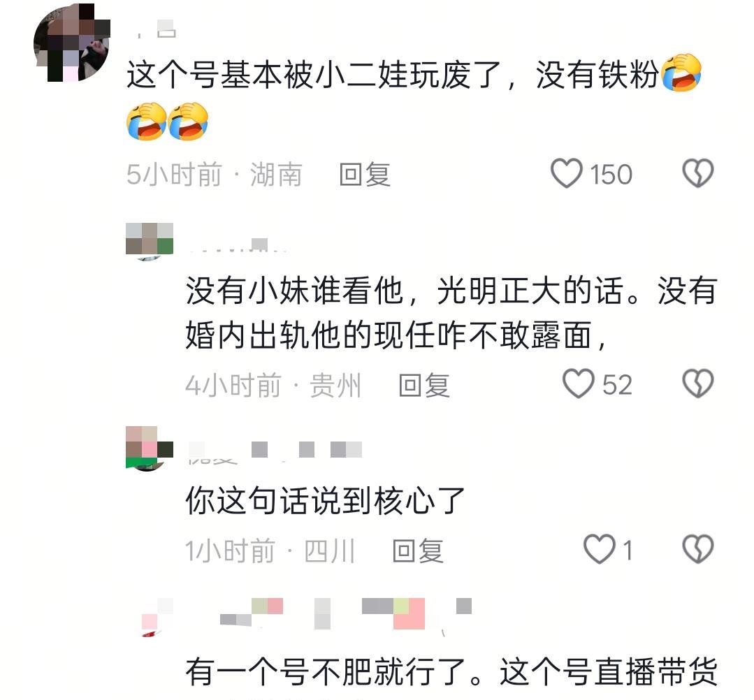The image size is (754, 700).
Task: Open avatar of the Sichuan reply author
Action: click(149, 448)
